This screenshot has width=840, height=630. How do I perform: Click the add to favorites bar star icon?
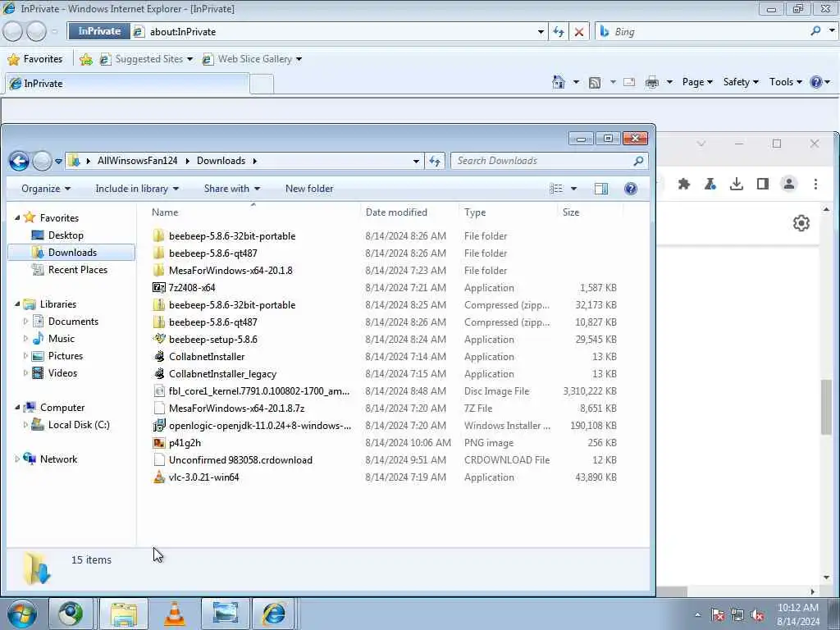click(x=85, y=59)
